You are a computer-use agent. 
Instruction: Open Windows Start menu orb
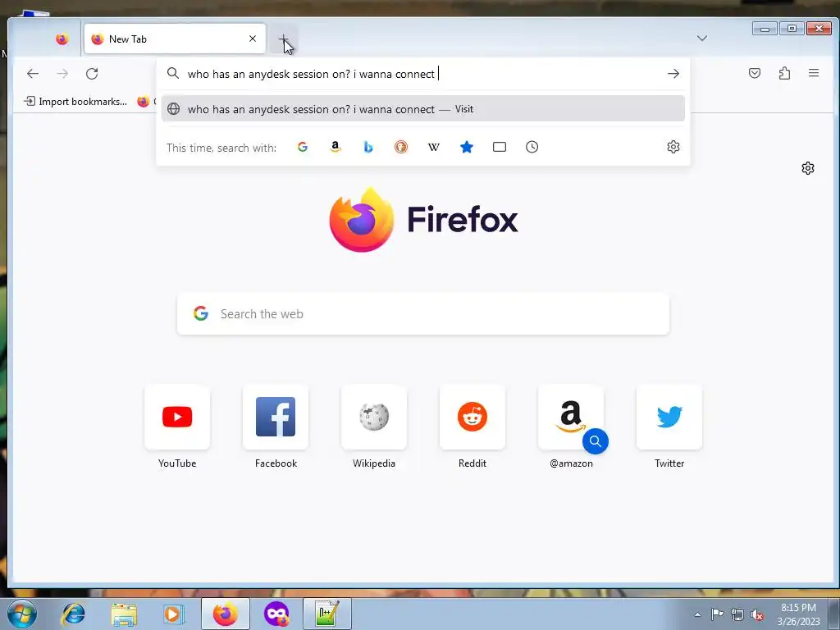pos(22,614)
